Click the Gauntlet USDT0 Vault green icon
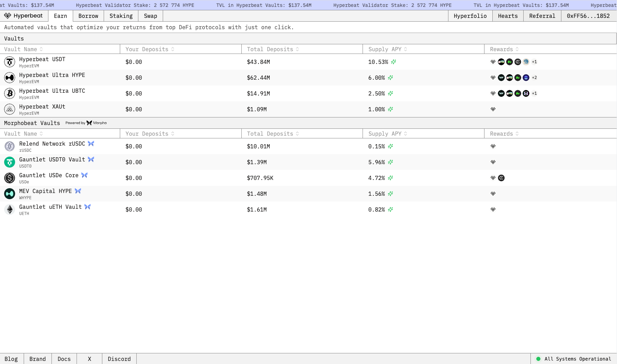 pyautogui.click(x=10, y=162)
